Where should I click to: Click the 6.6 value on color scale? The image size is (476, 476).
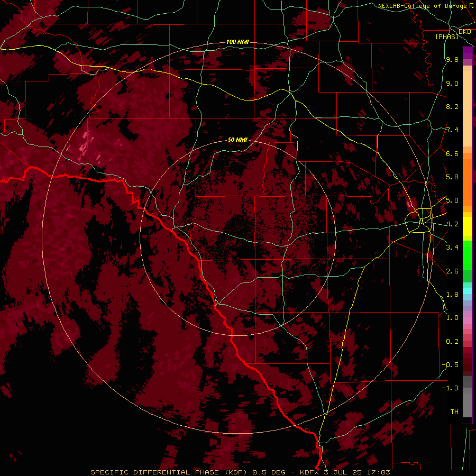(x=452, y=153)
